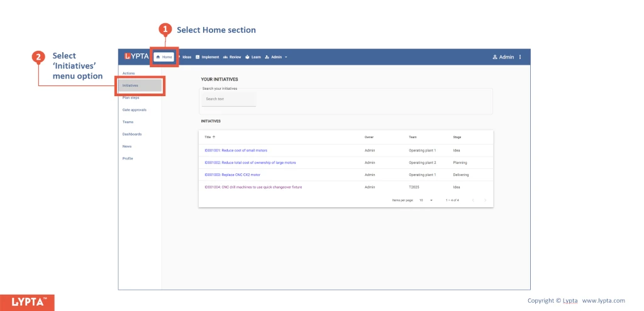The height and width of the screenshot is (311, 644).
Task: Open ID001003 Replace CNC CX2 motor
Action: [x=233, y=175]
